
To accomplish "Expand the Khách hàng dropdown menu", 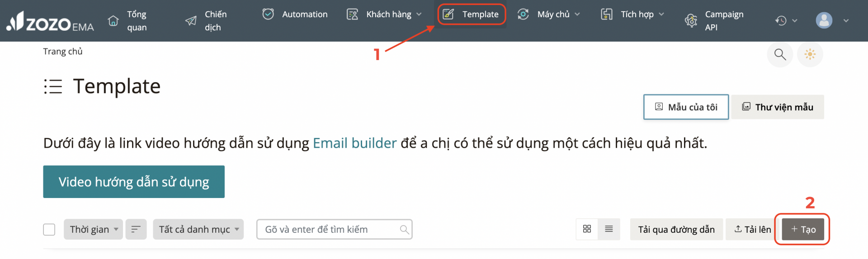I will pyautogui.click(x=384, y=14).
